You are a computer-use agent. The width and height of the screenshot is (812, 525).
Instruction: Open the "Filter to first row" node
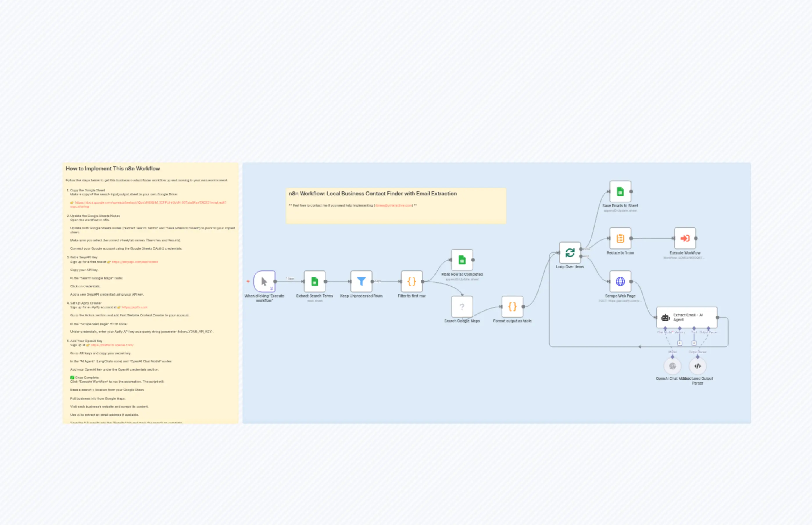pos(412,282)
